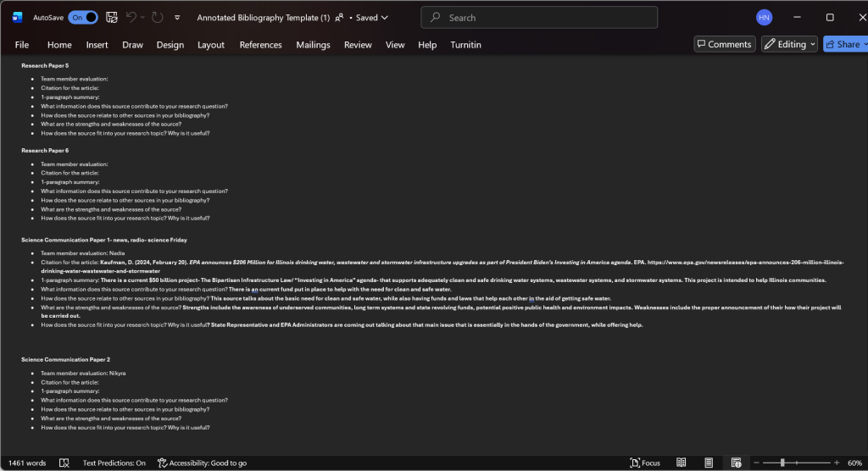Toggle the AutoSave switch
This screenshot has width=868, height=471.
tap(82, 17)
